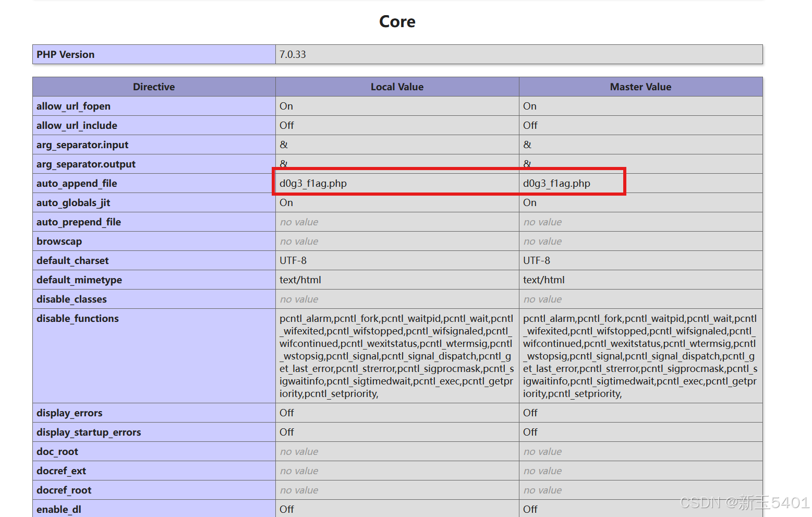Click display_startup_errors master value Off

click(x=530, y=432)
